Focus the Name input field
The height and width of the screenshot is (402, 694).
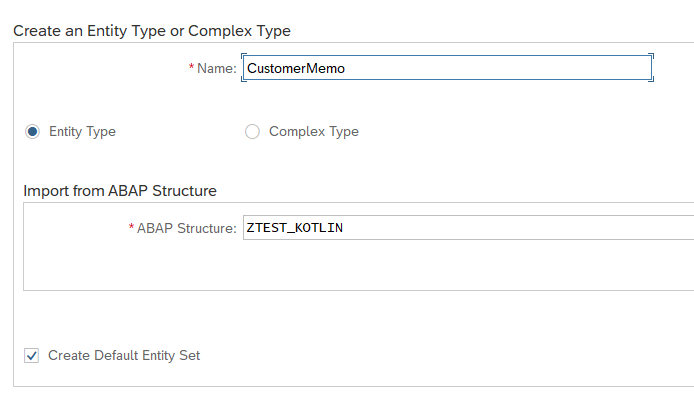tap(447, 68)
